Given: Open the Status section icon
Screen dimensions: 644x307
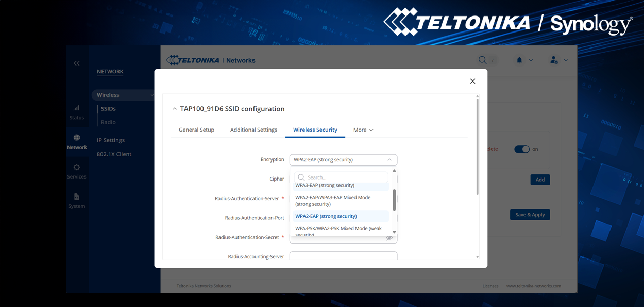Looking at the screenshot, I should (76, 108).
